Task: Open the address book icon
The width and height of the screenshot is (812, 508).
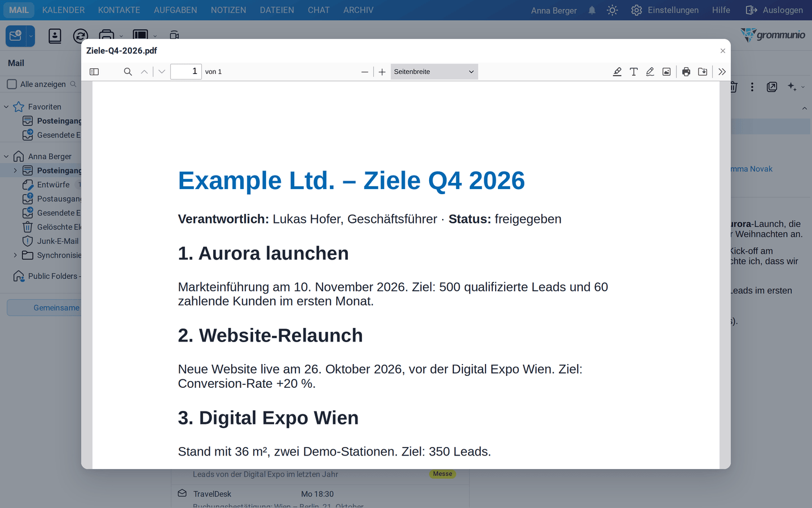Action: pos(55,36)
